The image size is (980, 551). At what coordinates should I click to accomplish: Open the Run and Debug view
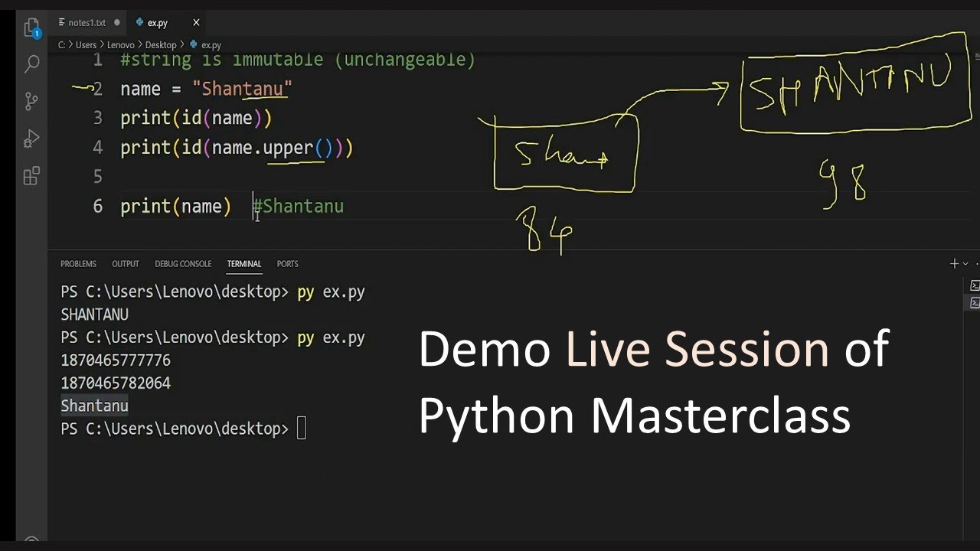pos(31,139)
